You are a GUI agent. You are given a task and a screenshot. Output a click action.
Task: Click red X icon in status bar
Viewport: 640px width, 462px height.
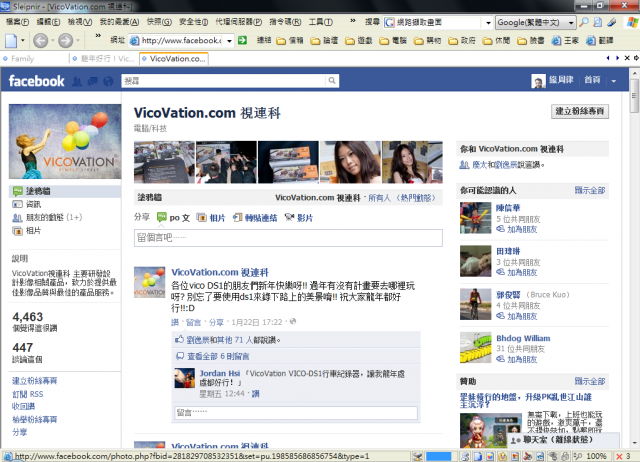[619, 456]
